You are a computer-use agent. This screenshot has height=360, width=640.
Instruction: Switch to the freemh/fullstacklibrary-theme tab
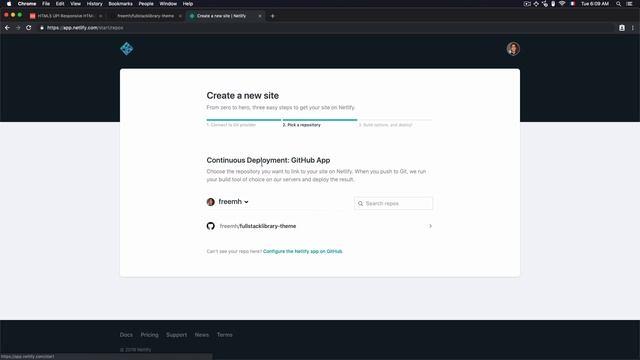(x=145, y=16)
